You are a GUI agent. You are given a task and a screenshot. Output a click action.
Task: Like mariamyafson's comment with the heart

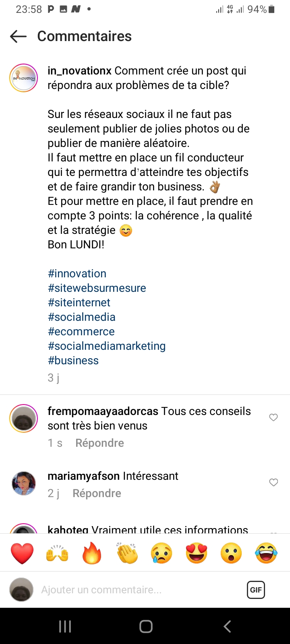(x=273, y=482)
